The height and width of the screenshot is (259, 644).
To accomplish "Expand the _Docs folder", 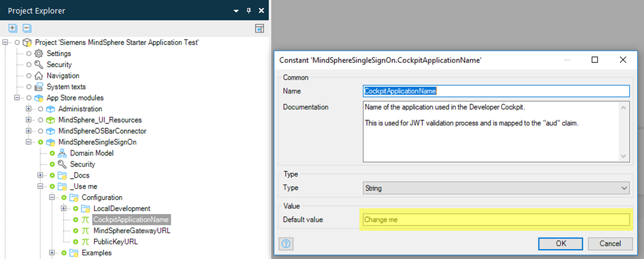I will (x=40, y=176).
